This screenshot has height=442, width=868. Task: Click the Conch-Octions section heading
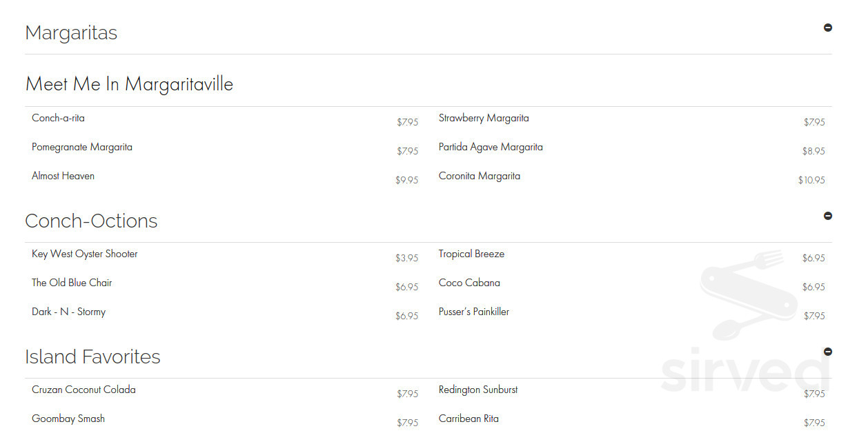(91, 221)
